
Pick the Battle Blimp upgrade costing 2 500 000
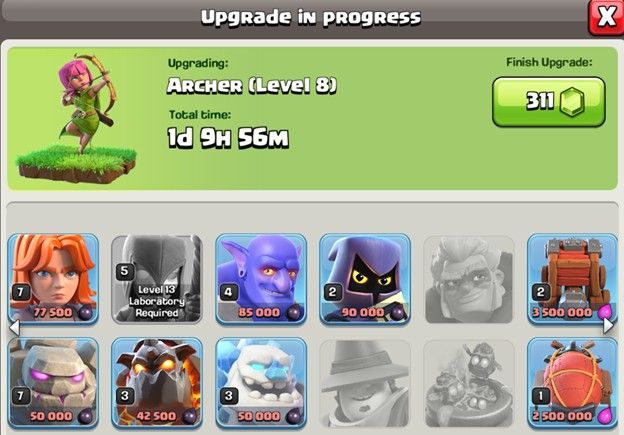572,383
